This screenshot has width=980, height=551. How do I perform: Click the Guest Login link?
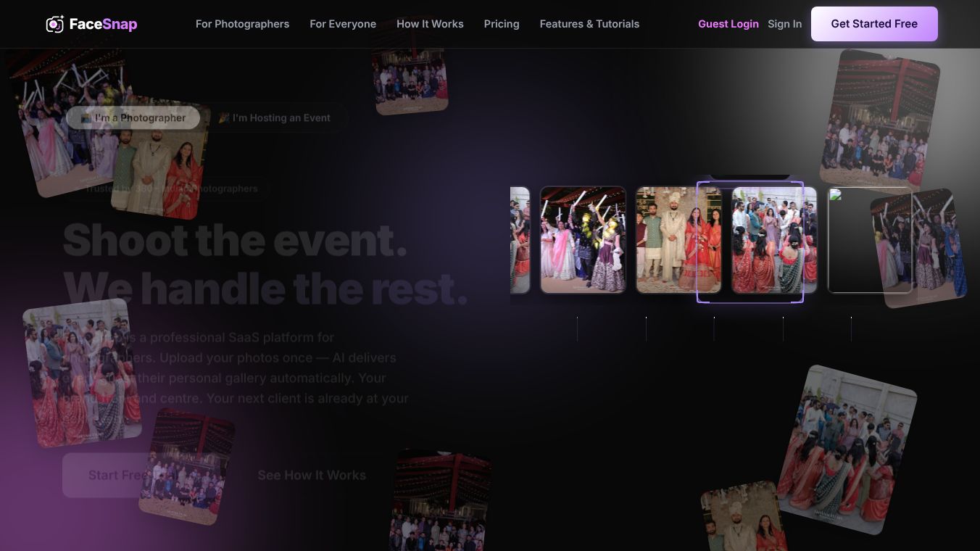[x=728, y=24]
